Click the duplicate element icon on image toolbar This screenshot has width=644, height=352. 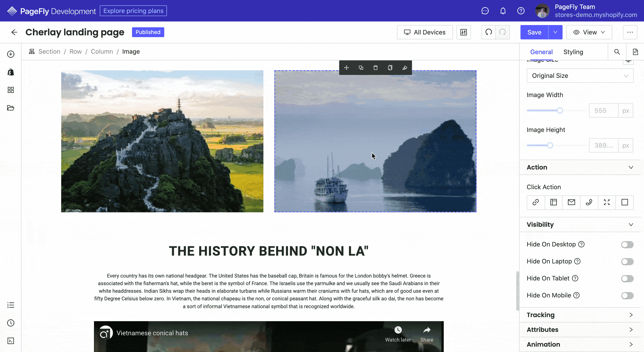pyautogui.click(x=361, y=68)
